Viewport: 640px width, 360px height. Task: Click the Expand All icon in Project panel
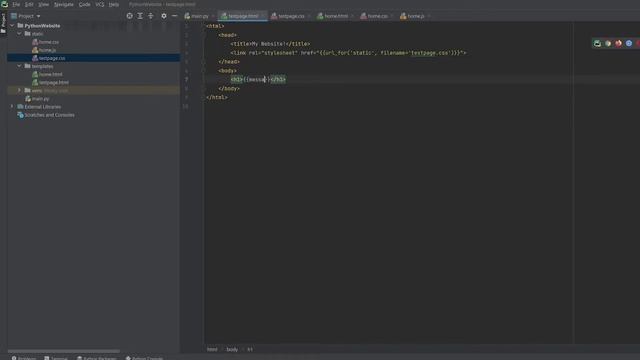click(140, 16)
